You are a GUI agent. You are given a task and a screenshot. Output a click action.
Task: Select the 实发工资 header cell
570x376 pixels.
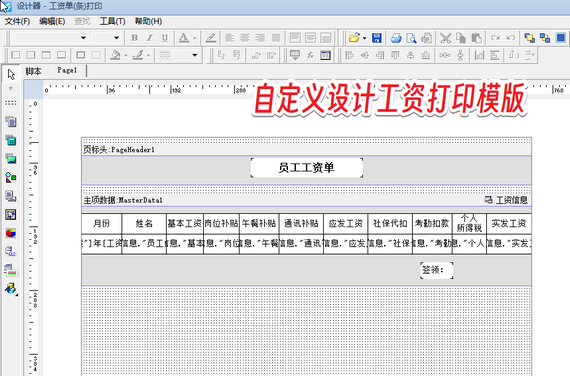509,224
